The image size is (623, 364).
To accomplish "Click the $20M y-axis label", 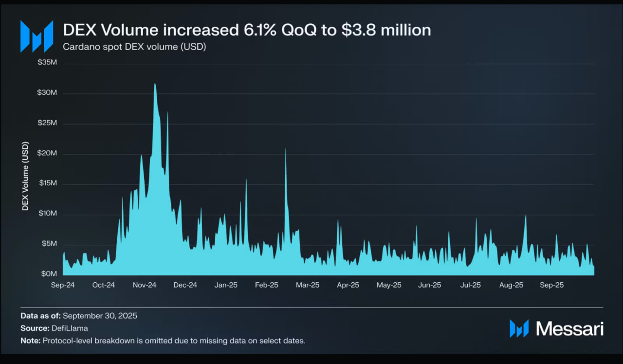I will point(47,153).
